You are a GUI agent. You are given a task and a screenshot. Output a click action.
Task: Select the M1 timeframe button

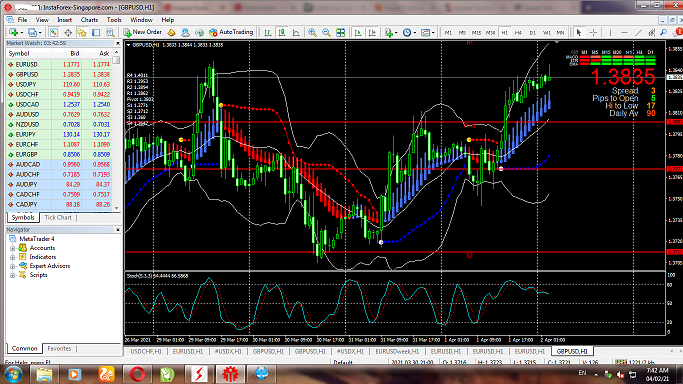point(448,33)
